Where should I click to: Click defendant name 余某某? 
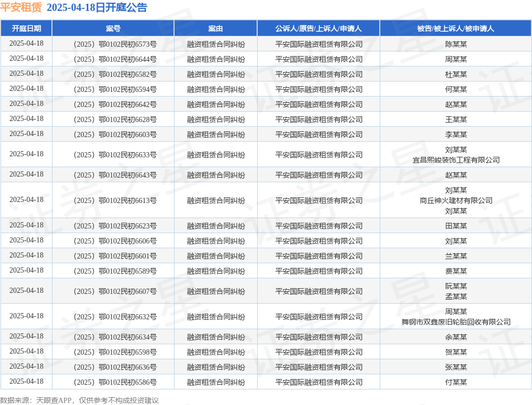coord(456,337)
